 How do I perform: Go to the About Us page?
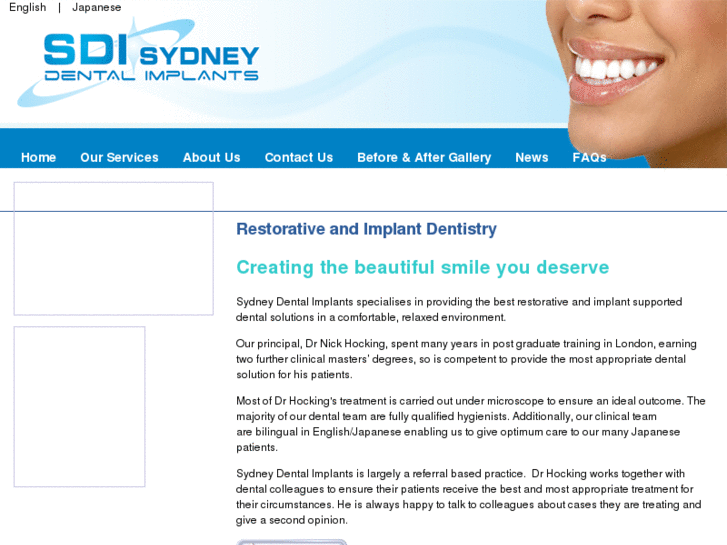pos(211,158)
